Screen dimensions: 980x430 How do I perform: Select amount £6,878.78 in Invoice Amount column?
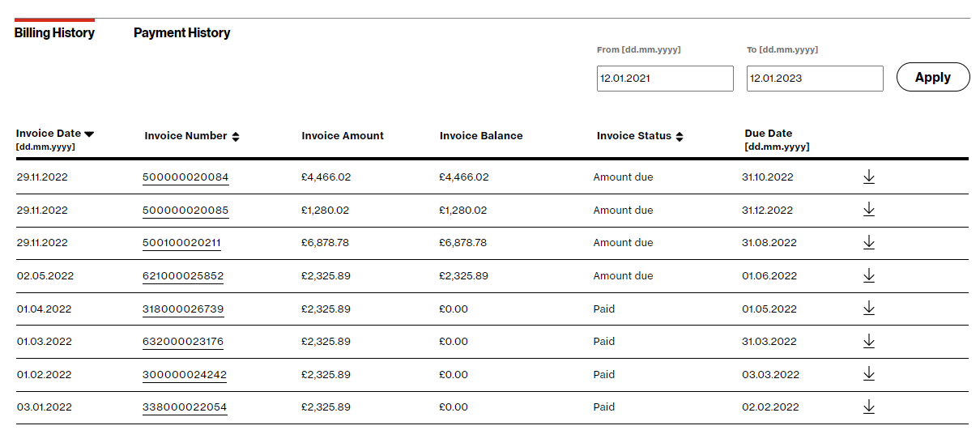(x=326, y=243)
